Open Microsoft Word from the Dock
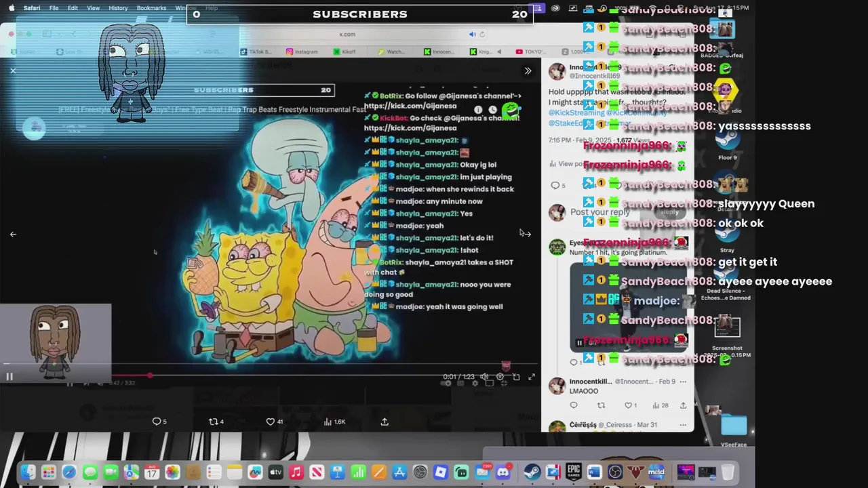The image size is (868, 488). pyautogui.click(x=594, y=472)
